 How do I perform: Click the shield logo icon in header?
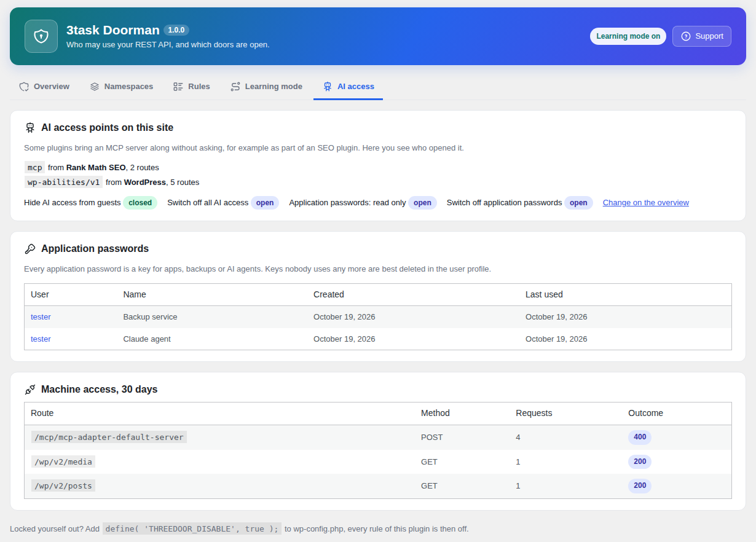click(x=41, y=36)
